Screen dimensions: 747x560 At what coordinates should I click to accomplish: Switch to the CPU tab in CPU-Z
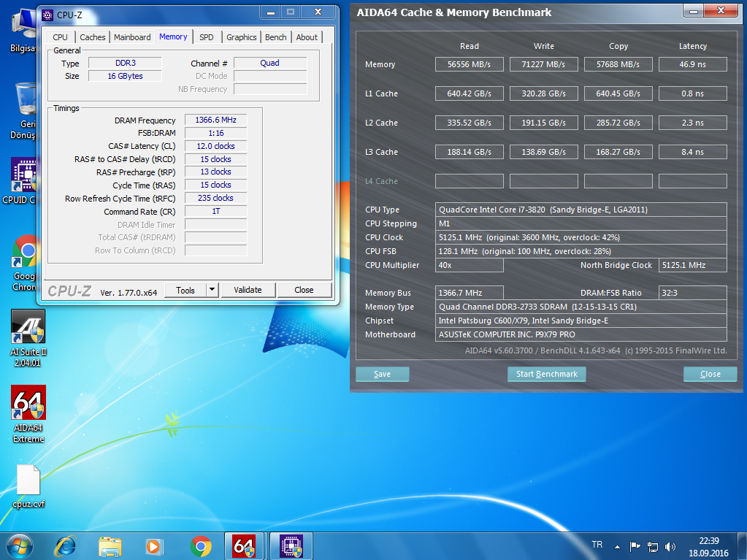(x=60, y=37)
